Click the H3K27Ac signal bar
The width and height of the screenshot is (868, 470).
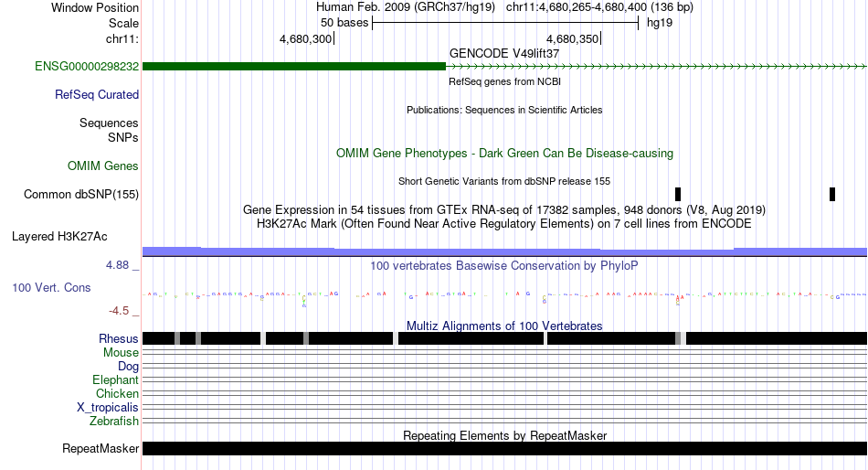point(504,251)
